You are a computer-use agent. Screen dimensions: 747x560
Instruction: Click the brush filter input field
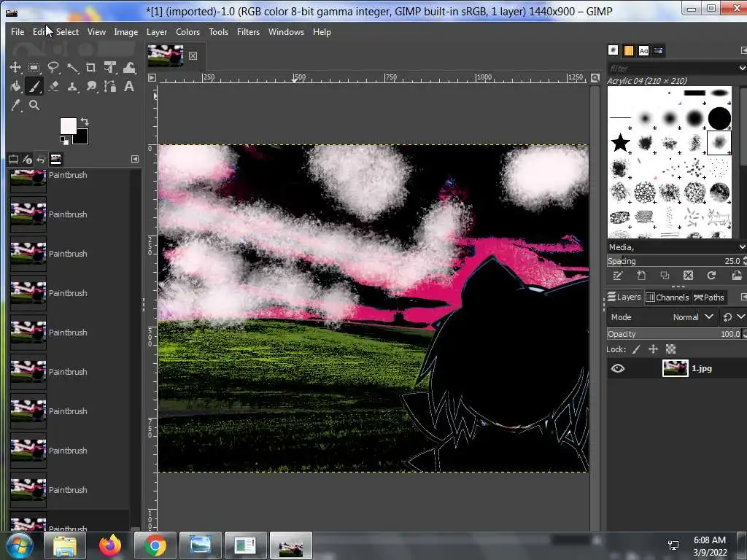pos(672,68)
